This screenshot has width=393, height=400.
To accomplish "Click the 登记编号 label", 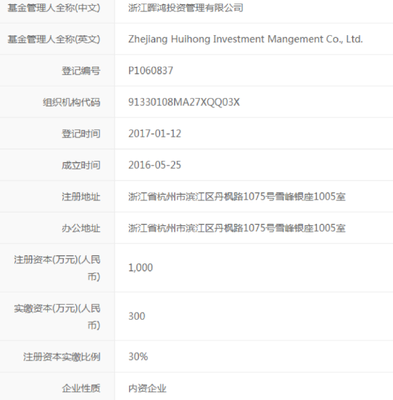I will pos(81,71).
